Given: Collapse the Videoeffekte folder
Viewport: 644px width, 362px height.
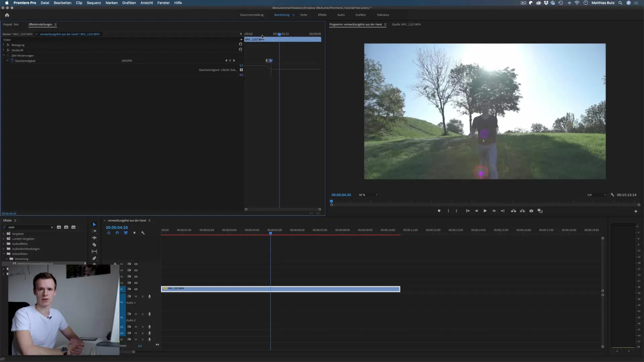Looking at the screenshot, I should tap(4, 254).
